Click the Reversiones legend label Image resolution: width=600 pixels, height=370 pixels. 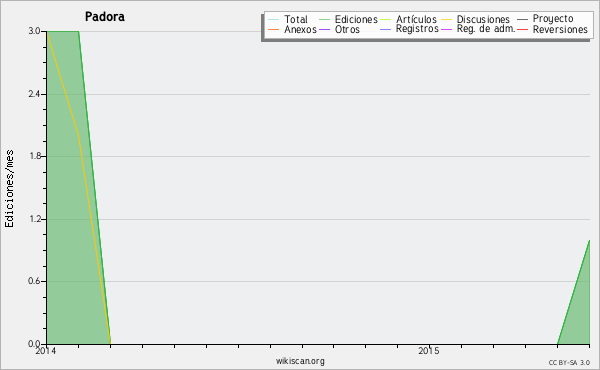click(560, 29)
